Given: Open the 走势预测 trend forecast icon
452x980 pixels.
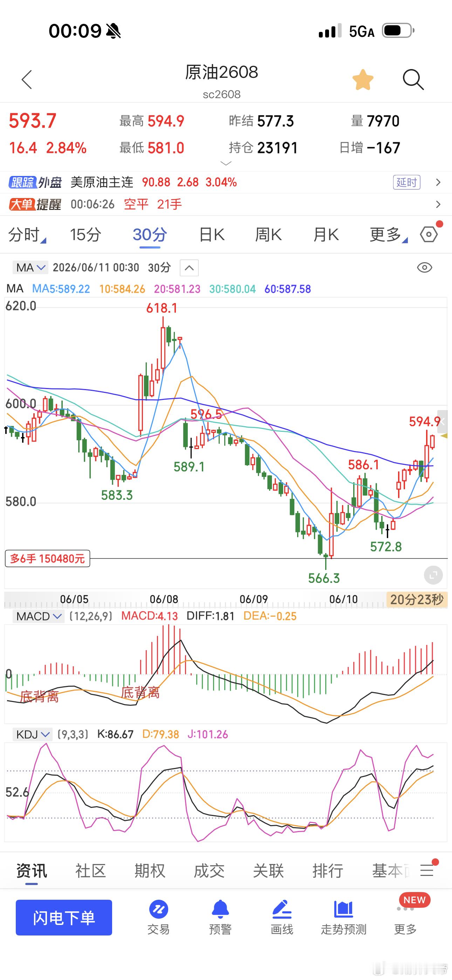Looking at the screenshot, I should 344,917.
